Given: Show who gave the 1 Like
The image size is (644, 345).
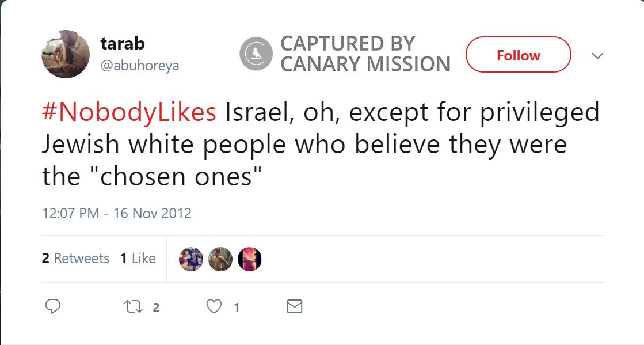Looking at the screenshot, I should [x=138, y=259].
